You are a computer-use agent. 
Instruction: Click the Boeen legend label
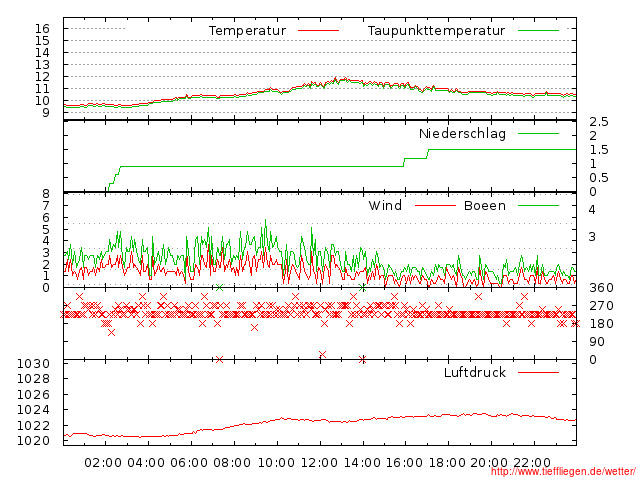pyautogui.click(x=485, y=206)
